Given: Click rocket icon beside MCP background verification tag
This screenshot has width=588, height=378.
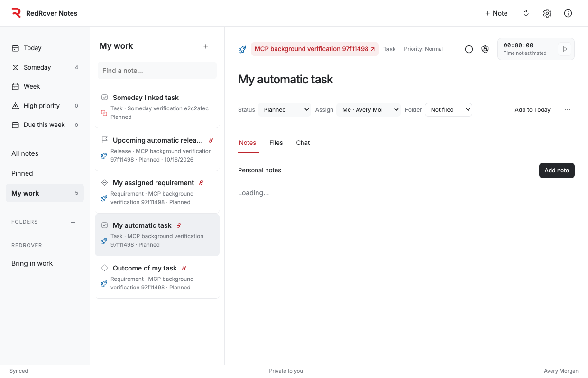Looking at the screenshot, I should (x=242, y=49).
